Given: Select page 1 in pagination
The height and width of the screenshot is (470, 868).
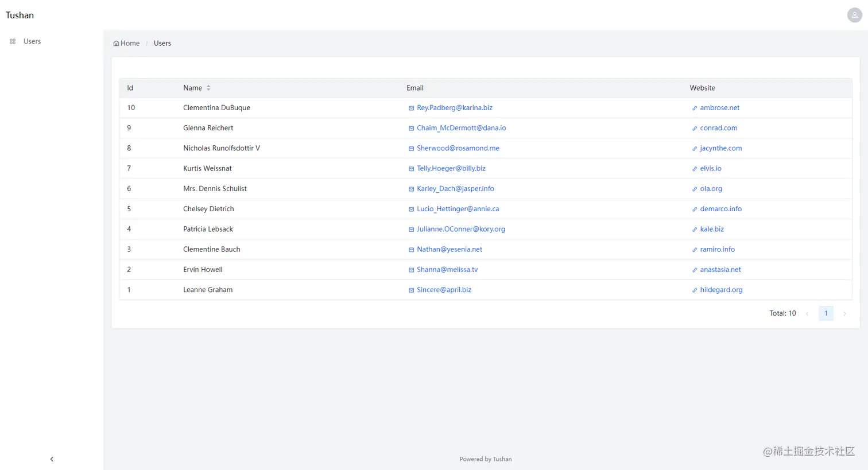Looking at the screenshot, I should click(x=826, y=313).
